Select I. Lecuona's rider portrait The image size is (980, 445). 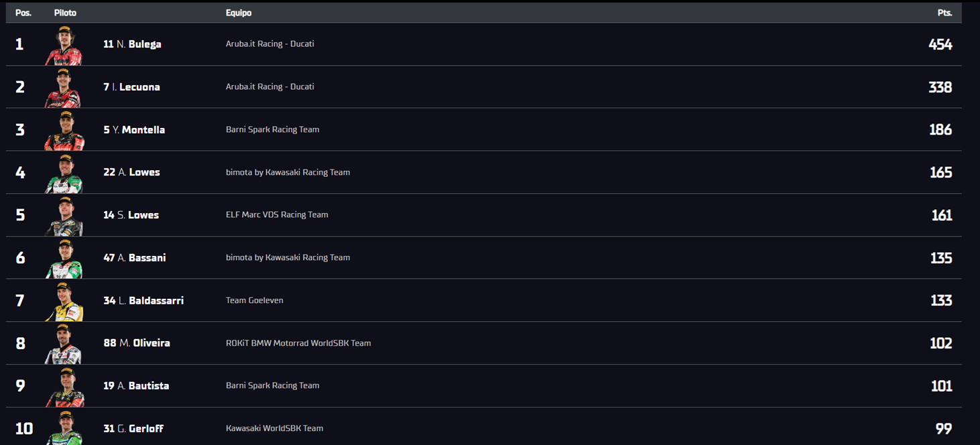coord(64,88)
